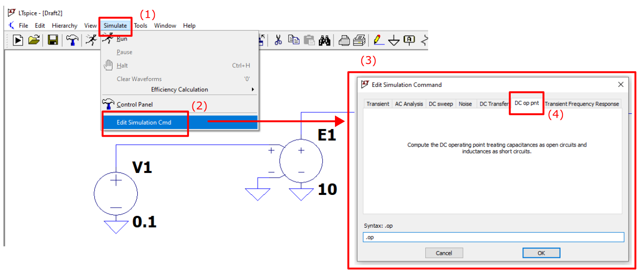Select the V1 voltage source symbol
Screen dimensions: 644x276
[116, 193]
